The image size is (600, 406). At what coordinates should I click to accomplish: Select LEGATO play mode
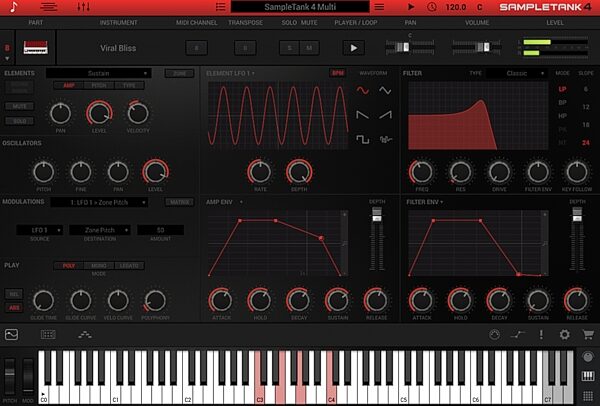129,266
